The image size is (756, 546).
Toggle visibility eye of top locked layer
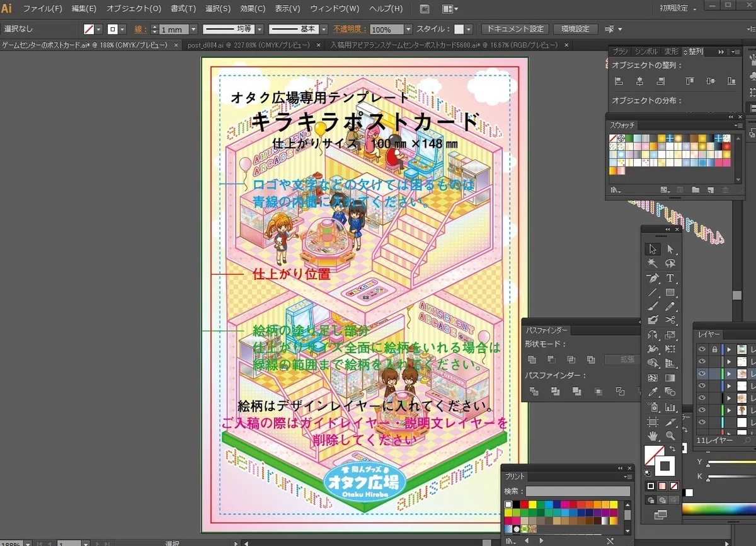click(702, 349)
